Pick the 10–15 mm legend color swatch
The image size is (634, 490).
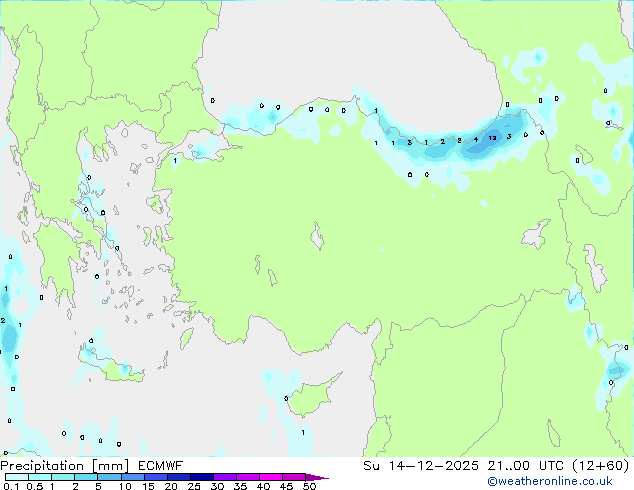click(133, 477)
